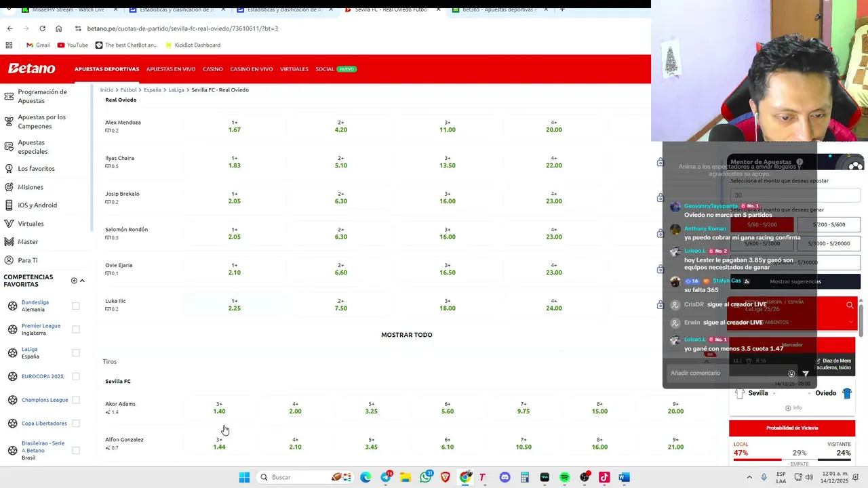Open the browser home icon

58,28
